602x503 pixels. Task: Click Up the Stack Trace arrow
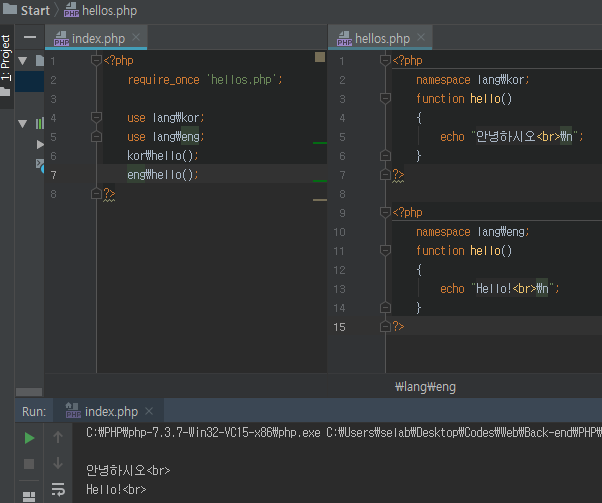click(58, 437)
